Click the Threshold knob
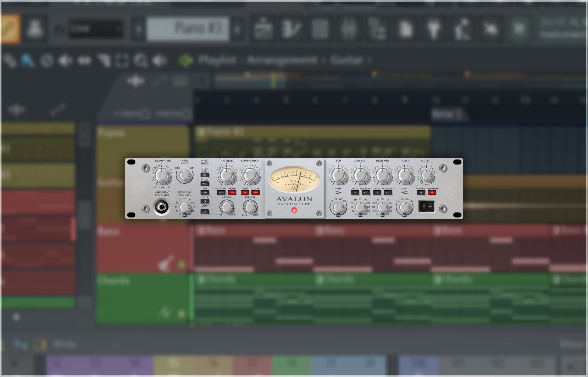The image size is (588, 377). click(x=227, y=175)
